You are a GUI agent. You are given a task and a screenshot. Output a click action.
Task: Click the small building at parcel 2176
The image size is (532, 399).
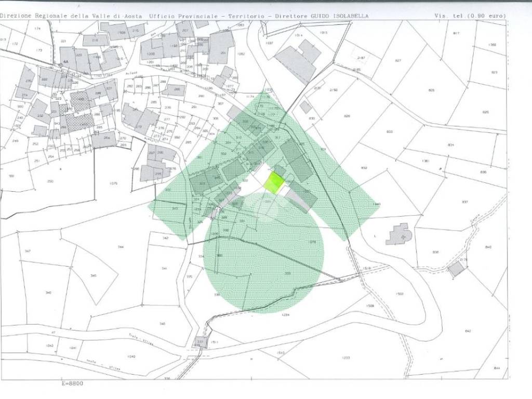tap(456, 269)
